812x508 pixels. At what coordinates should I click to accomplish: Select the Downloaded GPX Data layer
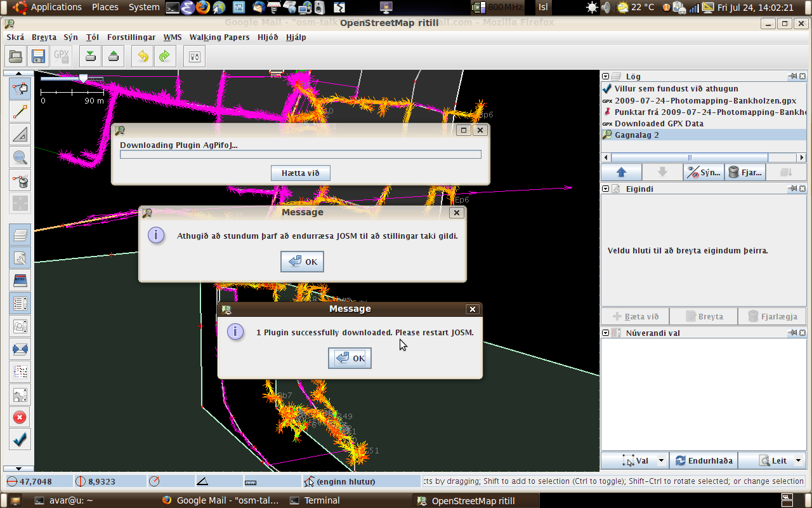(658, 124)
